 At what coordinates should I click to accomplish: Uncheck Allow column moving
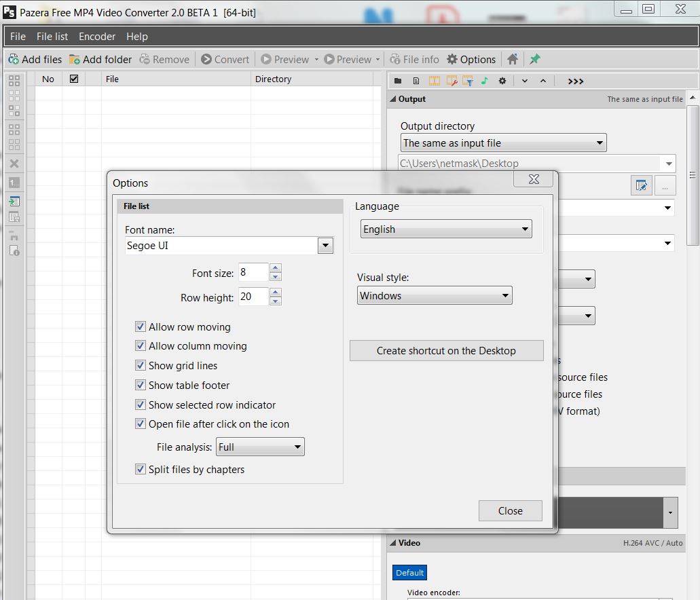coord(140,345)
